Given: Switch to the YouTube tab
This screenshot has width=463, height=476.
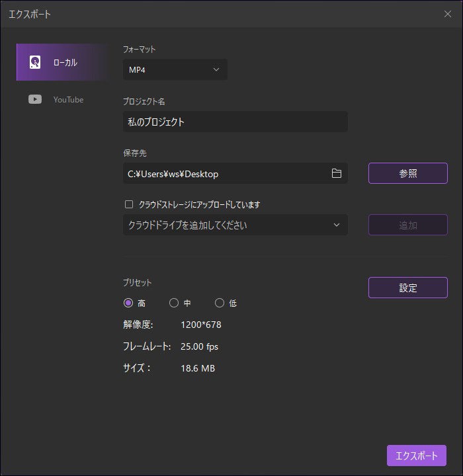Looking at the screenshot, I should 63,99.
